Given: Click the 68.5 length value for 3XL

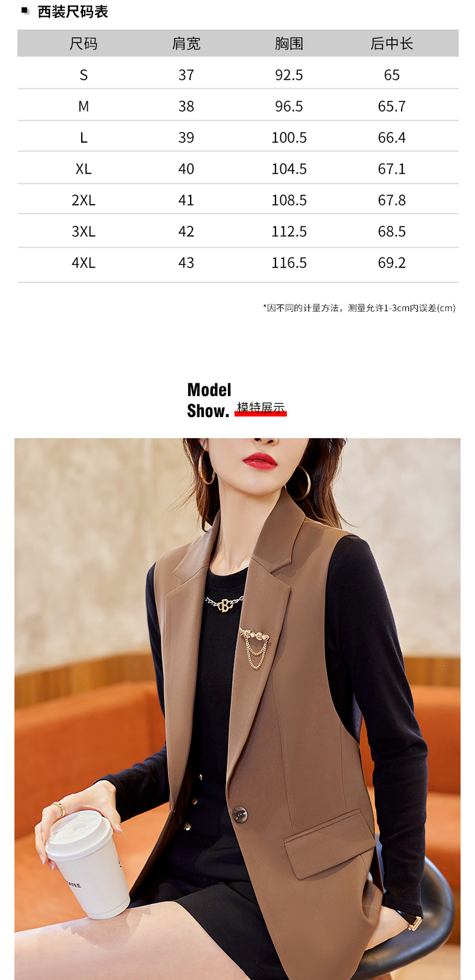Looking at the screenshot, I should click(x=391, y=231).
